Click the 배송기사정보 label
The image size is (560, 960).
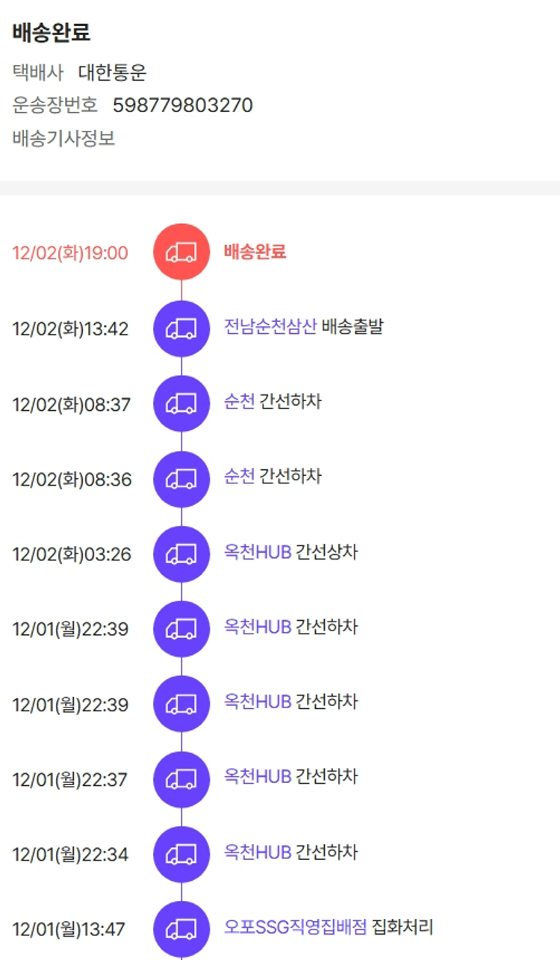click(x=63, y=138)
